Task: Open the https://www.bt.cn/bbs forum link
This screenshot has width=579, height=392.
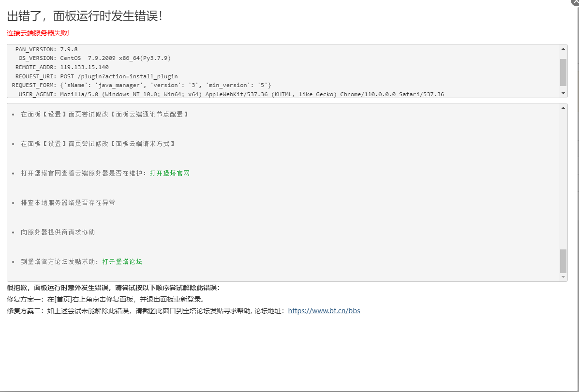Action: [324, 311]
